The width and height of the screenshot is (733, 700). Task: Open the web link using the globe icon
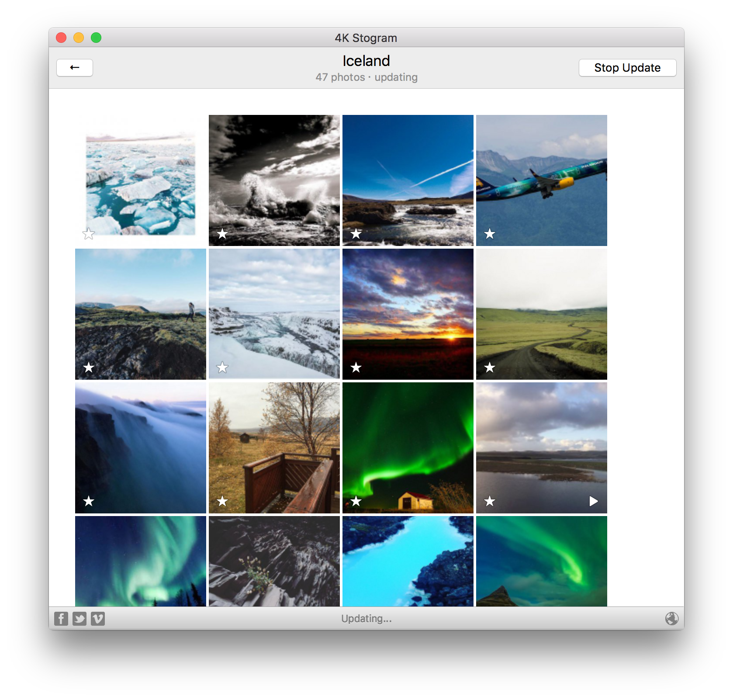point(671,619)
